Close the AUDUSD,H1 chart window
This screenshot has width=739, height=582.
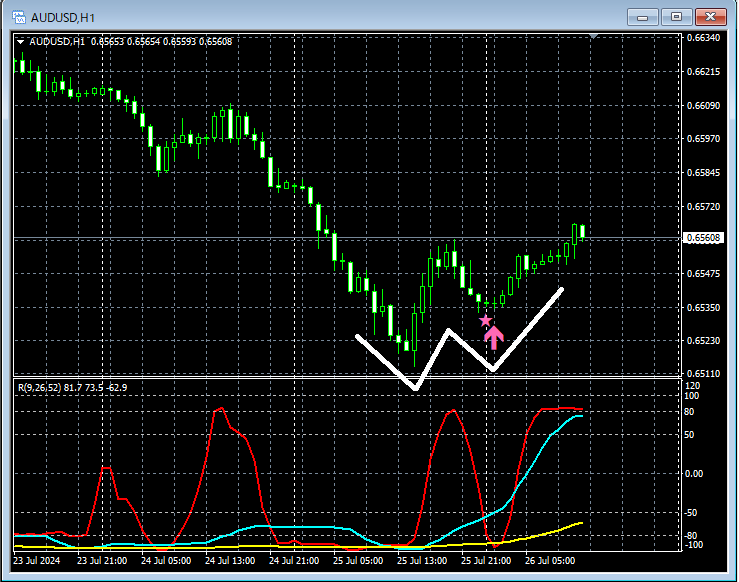tap(710, 17)
